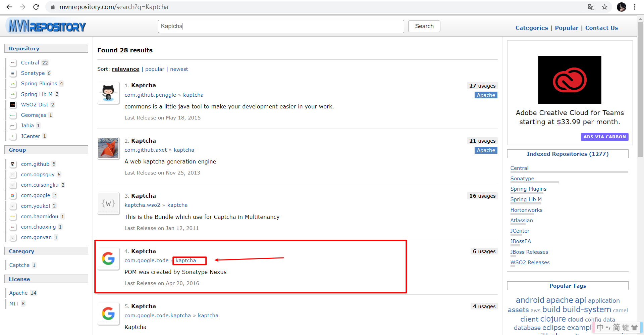Click the Central repository icon
This screenshot has height=335, width=644.
coord(13,63)
